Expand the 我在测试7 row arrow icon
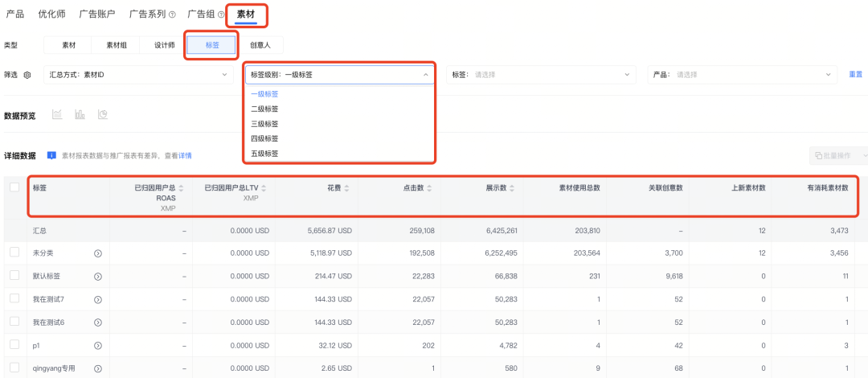868x378 pixels. (x=98, y=300)
